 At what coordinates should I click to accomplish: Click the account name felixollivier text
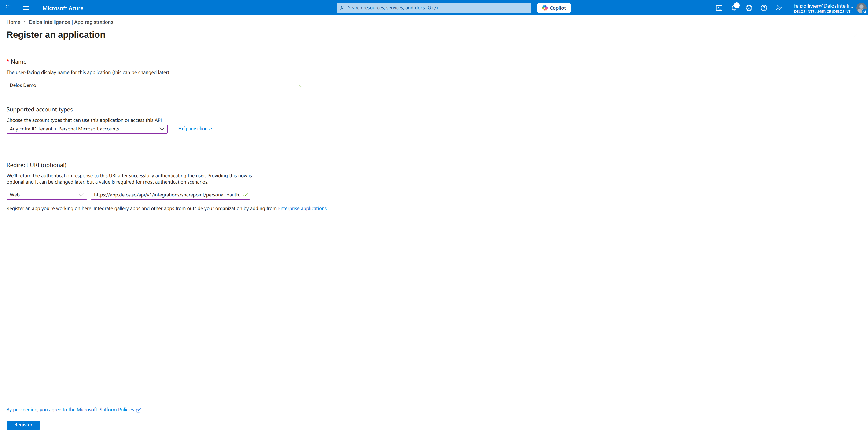coord(823,6)
